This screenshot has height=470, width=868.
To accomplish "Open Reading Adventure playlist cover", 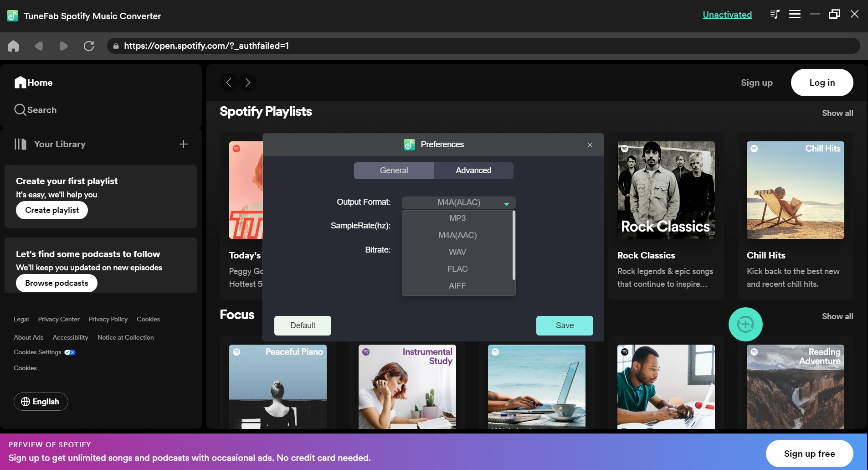I will point(796,387).
